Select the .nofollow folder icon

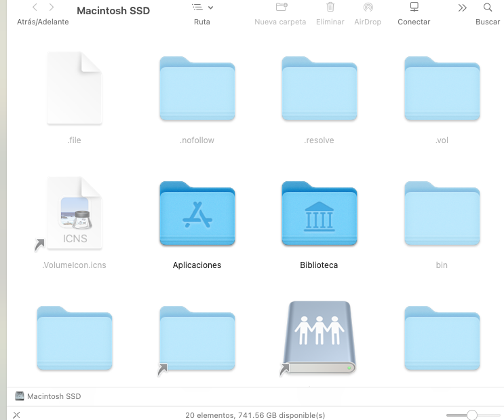coord(197,89)
